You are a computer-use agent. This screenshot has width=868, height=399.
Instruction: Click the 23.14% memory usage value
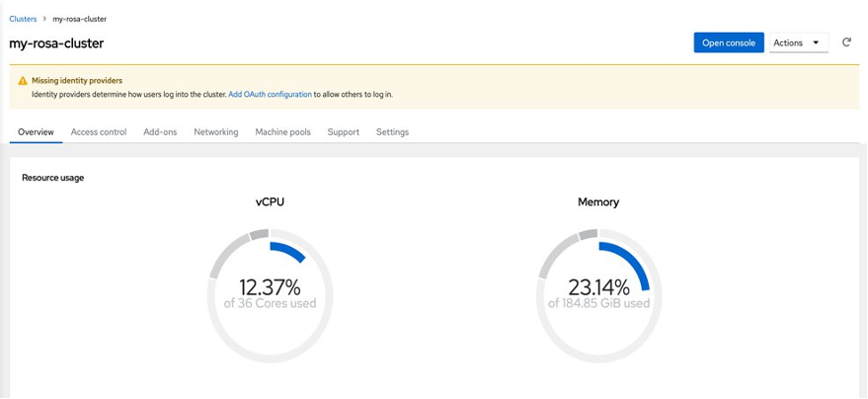598,287
